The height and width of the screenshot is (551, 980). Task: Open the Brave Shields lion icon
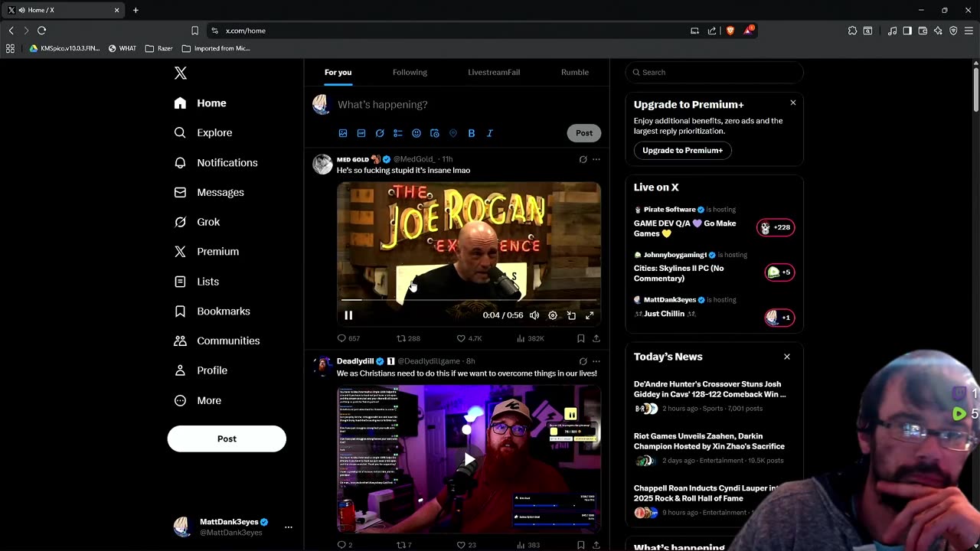[x=730, y=31]
